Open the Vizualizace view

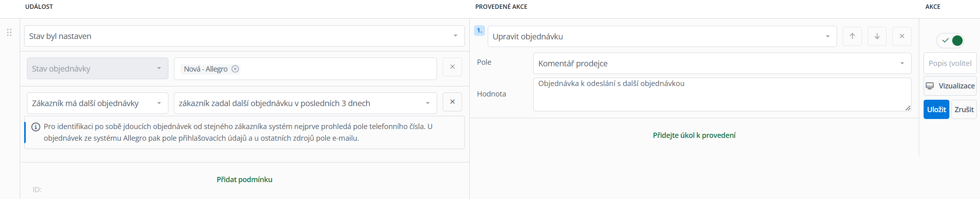tap(950, 86)
